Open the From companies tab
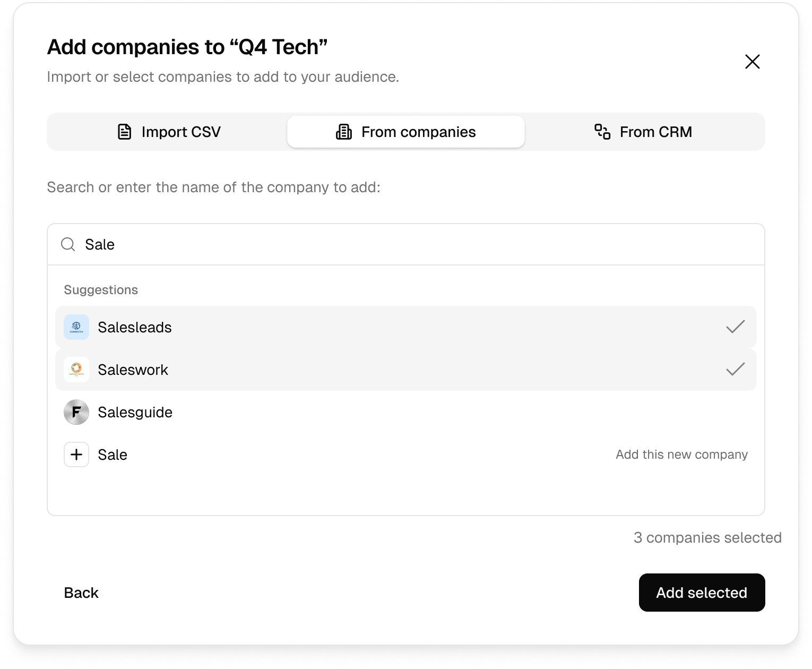The width and height of the screenshot is (812, 669). [406, 132]
